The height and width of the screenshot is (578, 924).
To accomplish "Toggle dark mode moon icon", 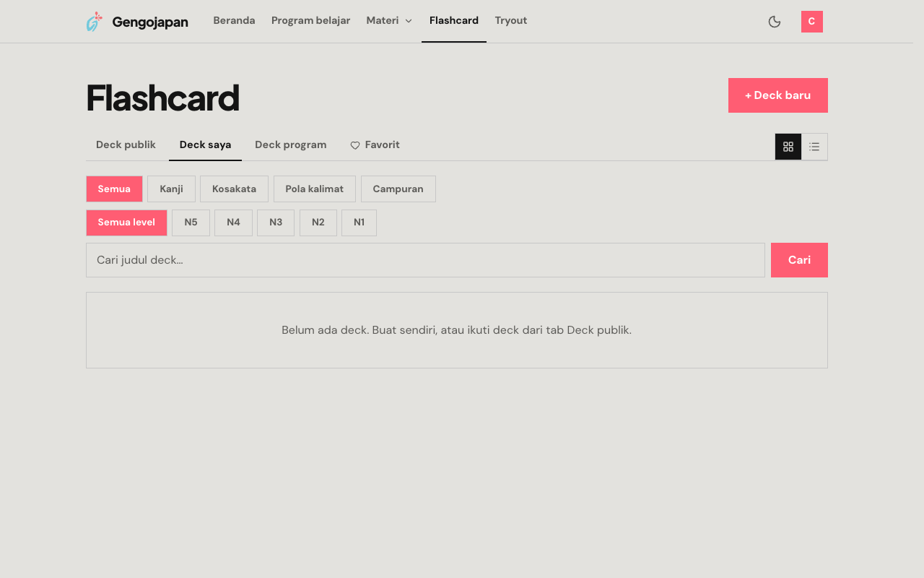I will coord(775,22).
